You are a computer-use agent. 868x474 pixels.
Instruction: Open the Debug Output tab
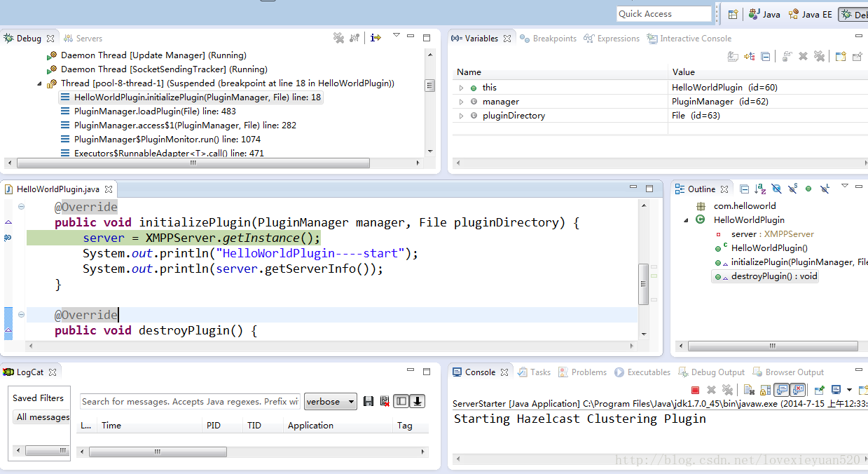click(712, 372)
